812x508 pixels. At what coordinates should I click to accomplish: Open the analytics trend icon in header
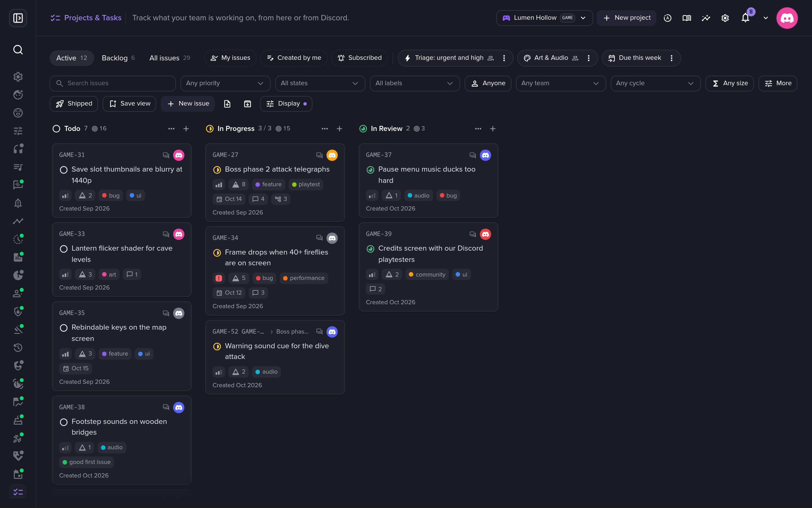(706, 18)
